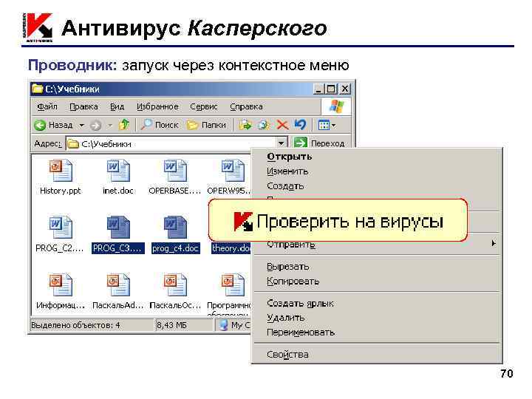This screenshot has width=532, height=399.
Task: Click the red X delete icon in toolbar
Action: [x=282, y=125]
